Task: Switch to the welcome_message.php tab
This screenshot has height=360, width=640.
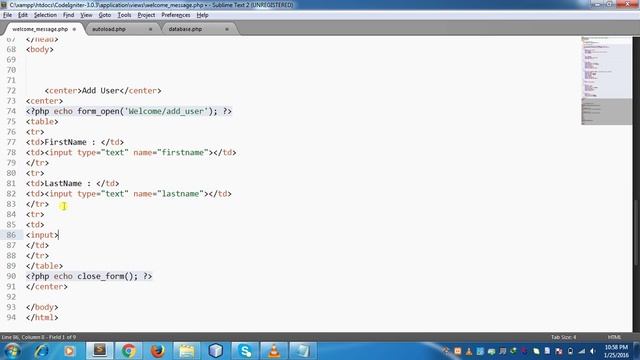Action: coord(40,29)
